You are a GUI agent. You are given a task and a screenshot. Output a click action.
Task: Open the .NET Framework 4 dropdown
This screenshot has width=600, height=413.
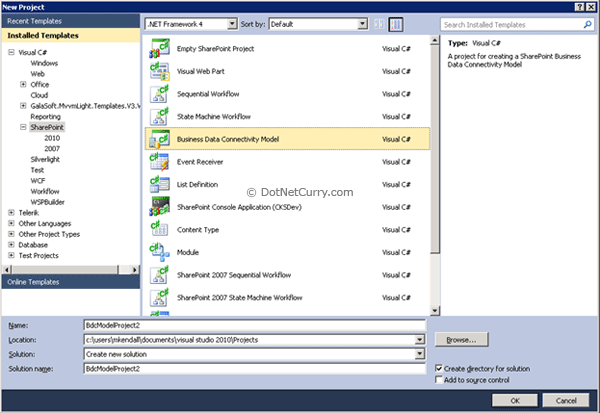pos(232,24)
